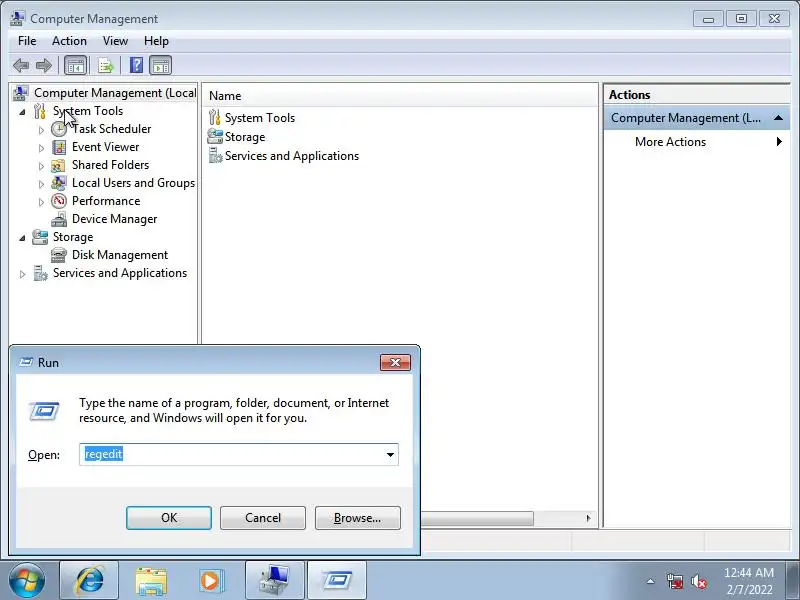
Task: Expand the Performance node
Action: 41,202
